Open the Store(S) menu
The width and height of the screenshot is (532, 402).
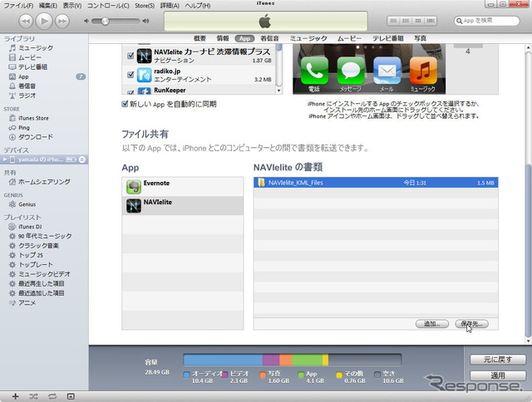145,6
